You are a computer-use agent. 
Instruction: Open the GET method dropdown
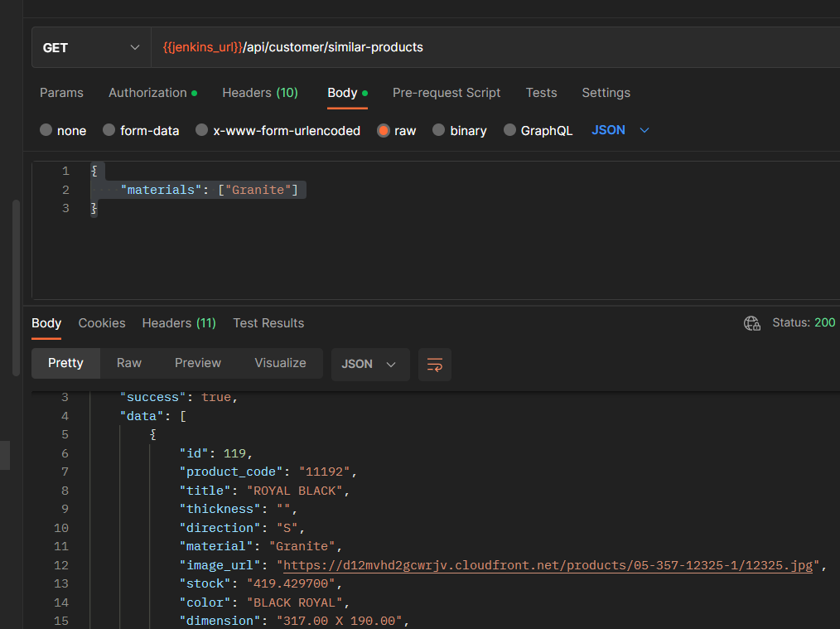tap(92, 48)
